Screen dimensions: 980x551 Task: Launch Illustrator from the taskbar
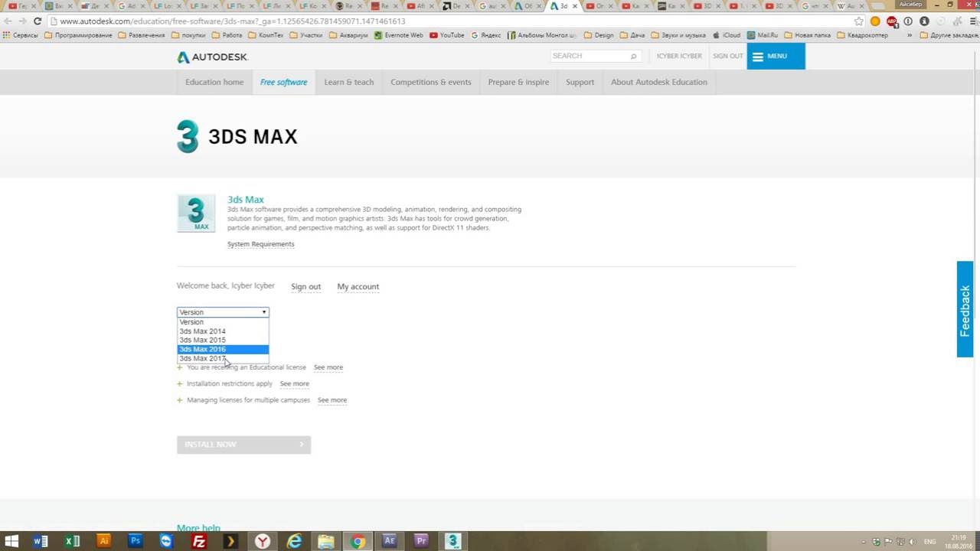[x=104, y=541]
